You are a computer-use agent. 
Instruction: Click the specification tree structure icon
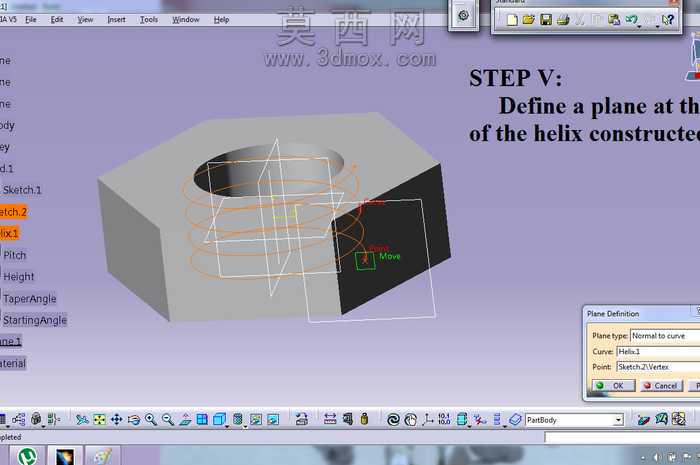click(x=19, y=419)
